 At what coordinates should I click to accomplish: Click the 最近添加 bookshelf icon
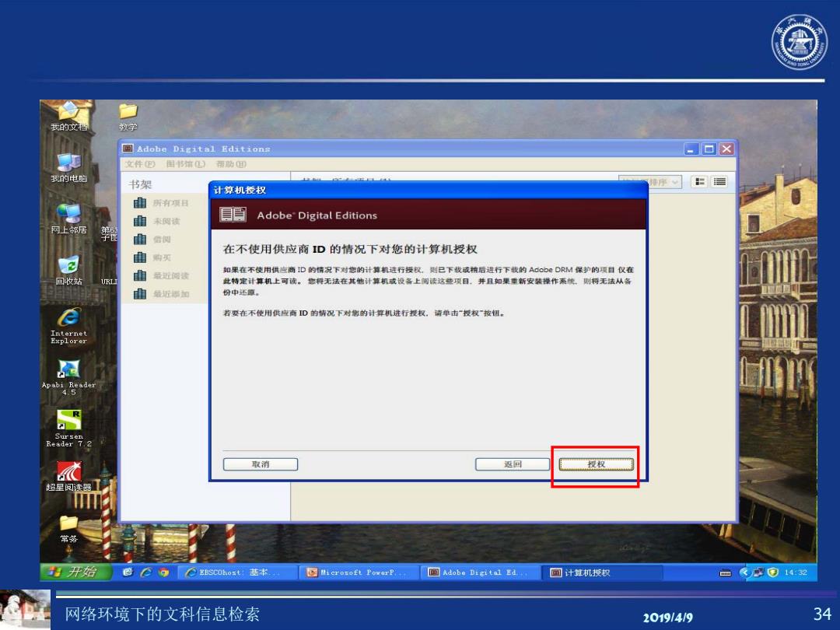(x=140, y=294)
